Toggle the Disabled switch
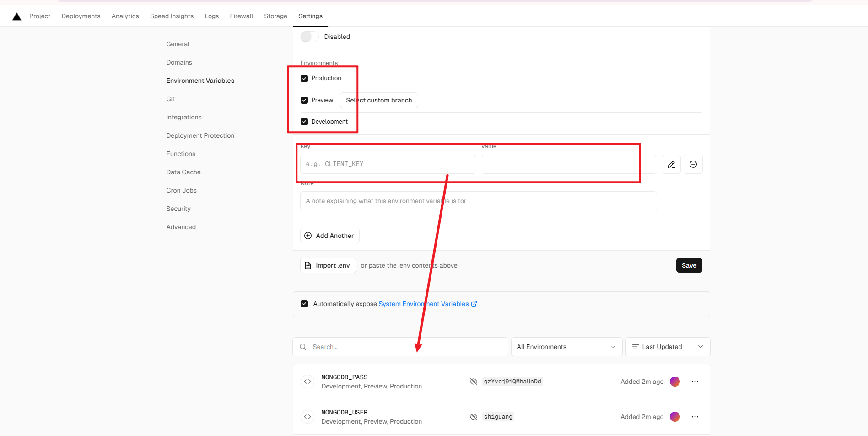Viewport: 868px width, 436px height. coord(309,37)
